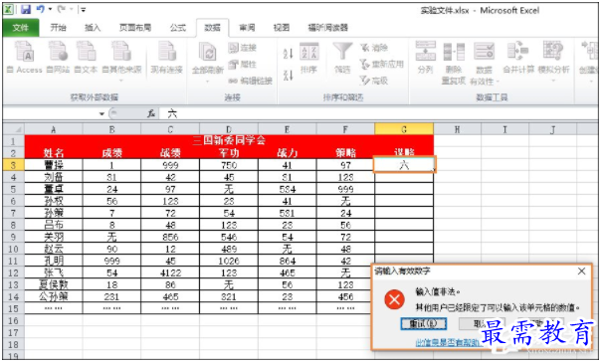Click the formula bar showing 六
Image resolution: width=602 pixels, height=364 pixels.
tap(378, 113)
